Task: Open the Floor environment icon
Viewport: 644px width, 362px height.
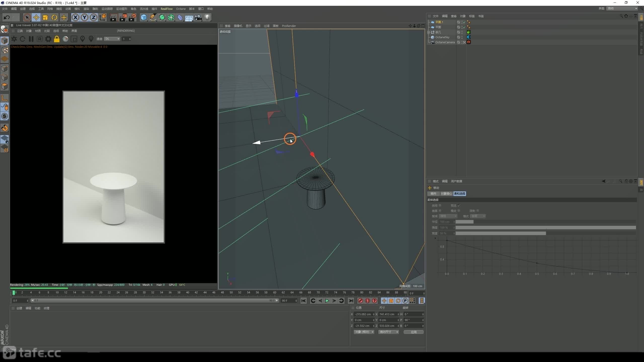Action: click(x=189, y=17)
